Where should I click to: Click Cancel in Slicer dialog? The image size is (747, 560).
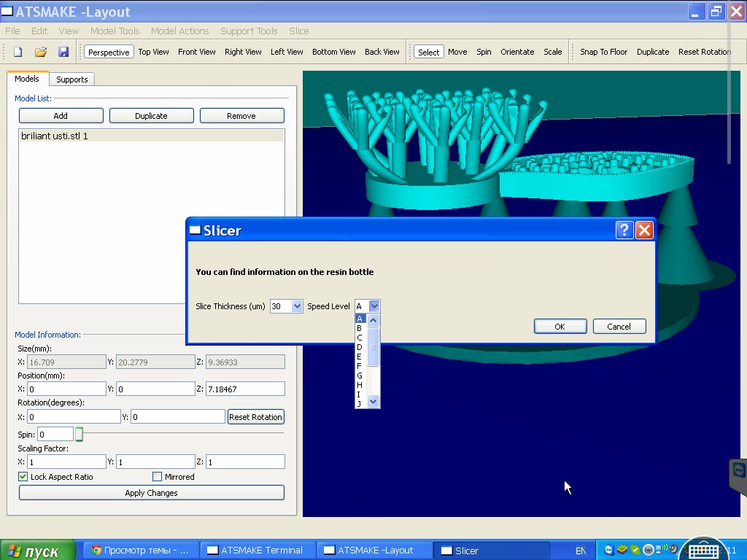point(619,326)
